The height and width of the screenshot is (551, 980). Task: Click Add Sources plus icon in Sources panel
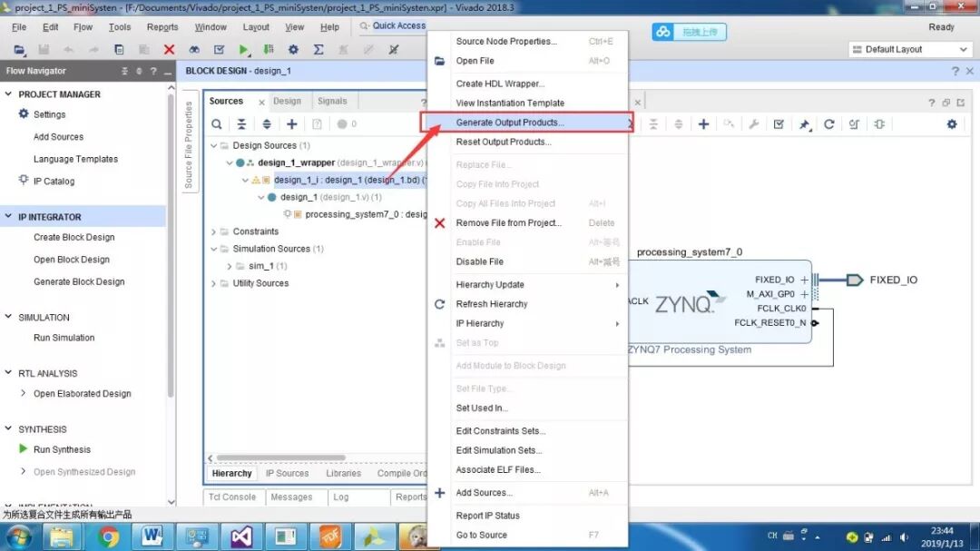(292, 123)
